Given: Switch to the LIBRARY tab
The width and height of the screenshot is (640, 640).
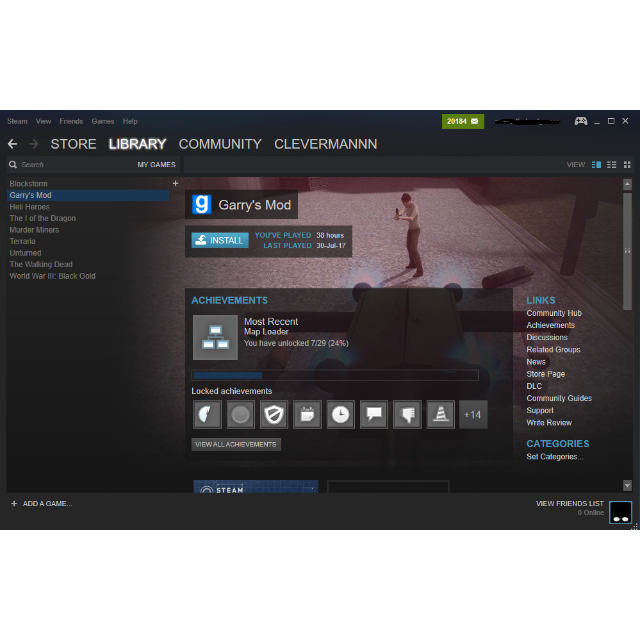Looking at the screenshot, I should click(138, 144).
